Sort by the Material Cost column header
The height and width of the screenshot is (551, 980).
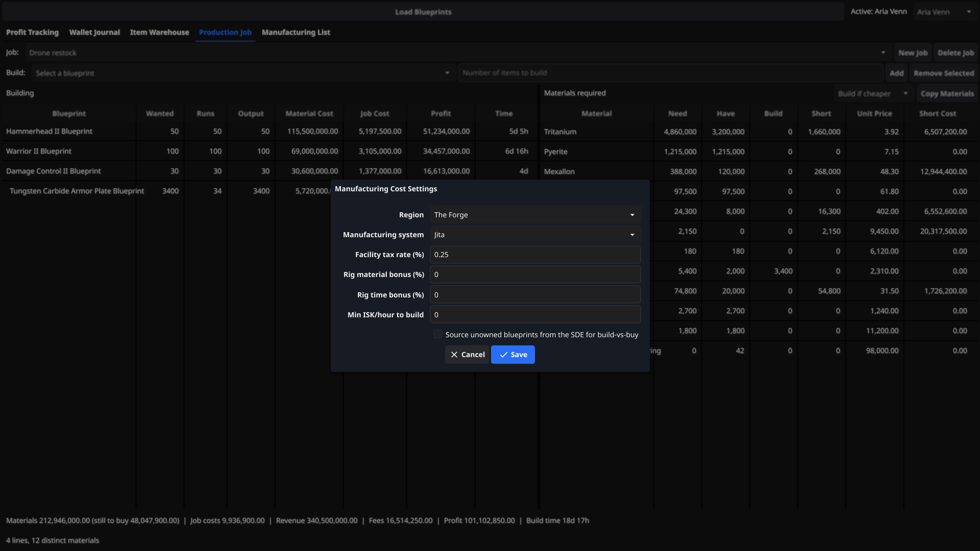pos(309,113)
